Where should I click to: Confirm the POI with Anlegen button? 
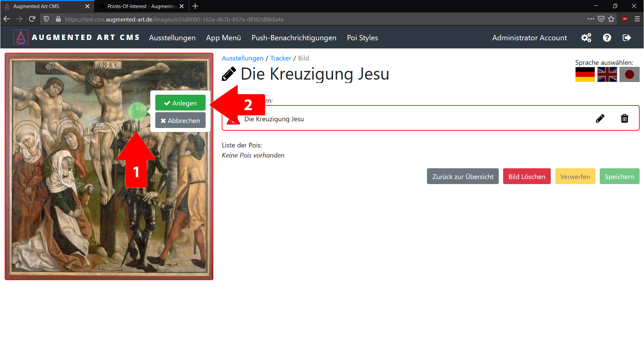click(180, 103)
